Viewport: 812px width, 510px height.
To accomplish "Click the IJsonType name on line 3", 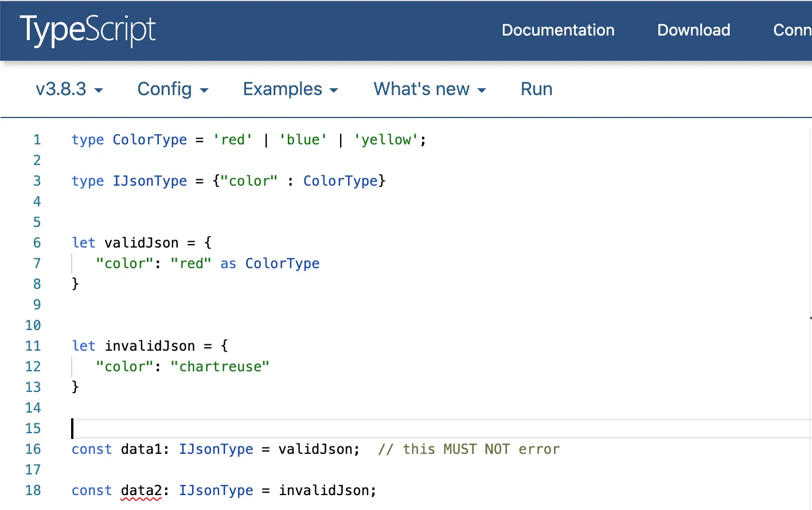I will coord(150,181).
